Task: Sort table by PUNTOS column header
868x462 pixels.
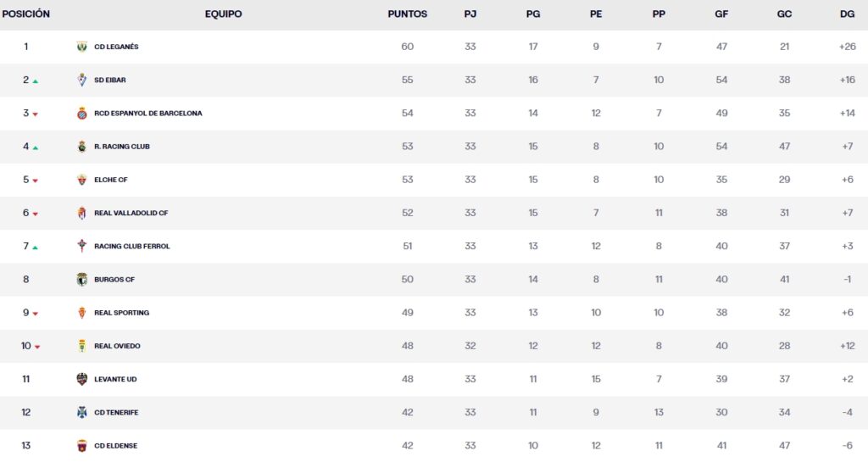Action: point(407,14)
